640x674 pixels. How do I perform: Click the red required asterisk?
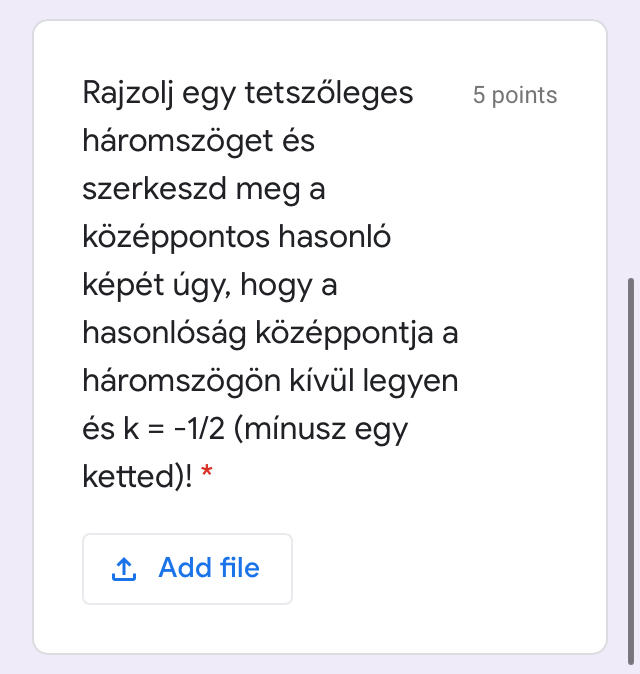pos(207,476)
